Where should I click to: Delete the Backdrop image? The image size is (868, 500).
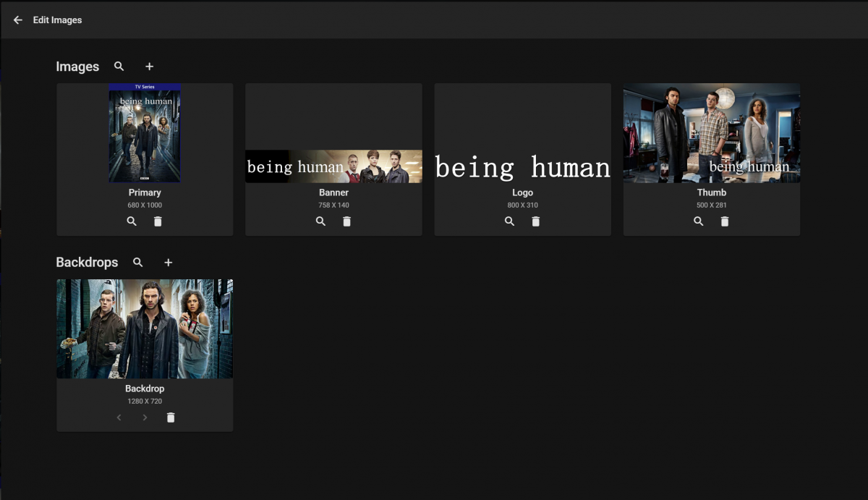tap(171, 418)
